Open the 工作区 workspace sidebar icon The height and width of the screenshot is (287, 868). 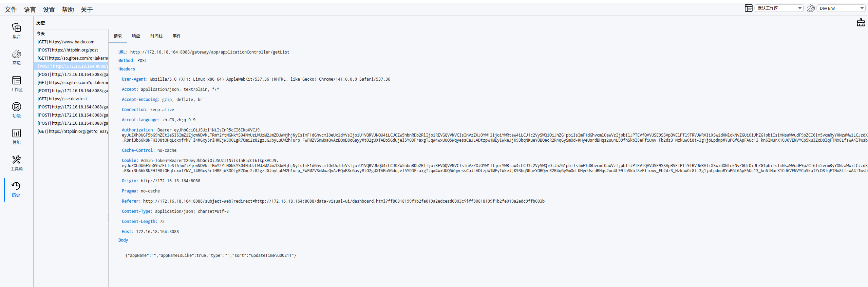pos(16,83)
